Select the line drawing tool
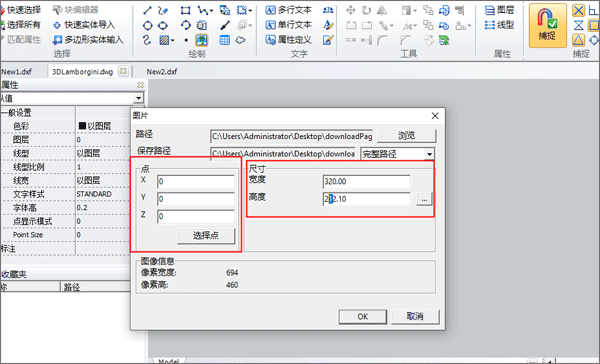Viewport: 600px width, 364px height. [147, 11]
